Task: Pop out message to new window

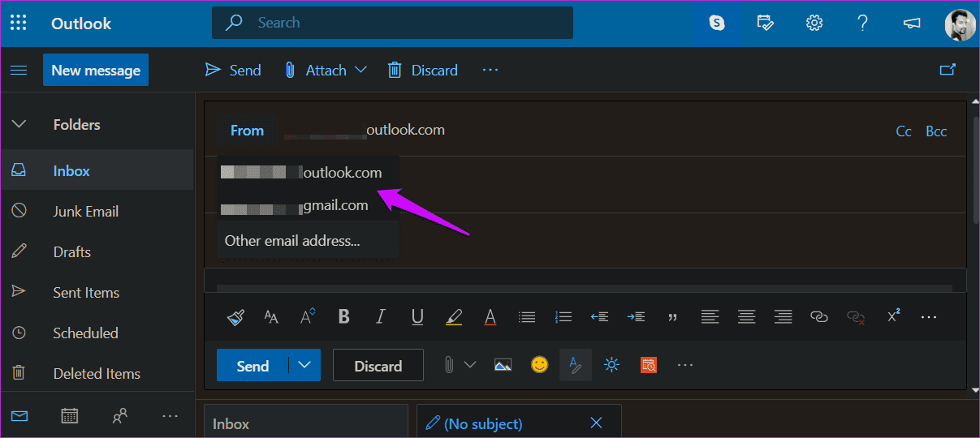Action: 948,70
